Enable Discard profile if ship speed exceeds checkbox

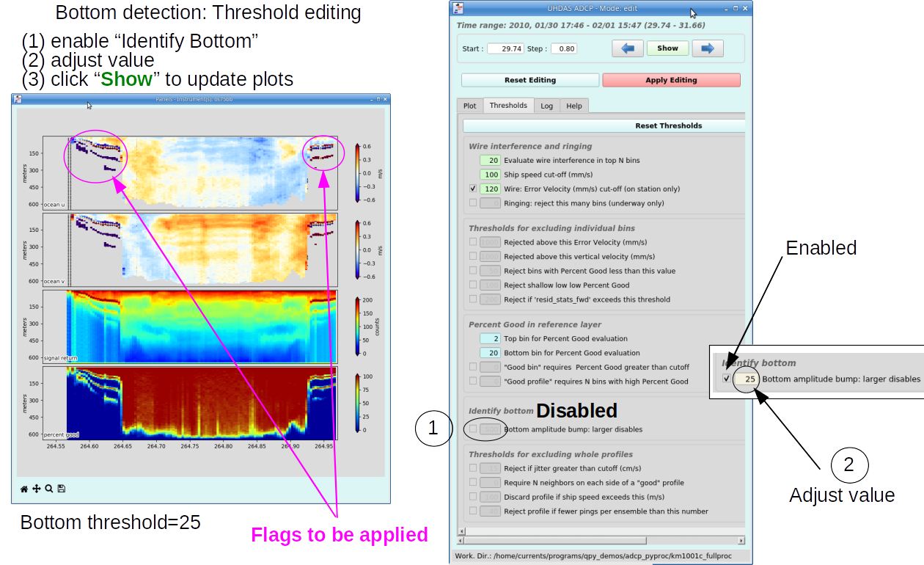[473, 497]
